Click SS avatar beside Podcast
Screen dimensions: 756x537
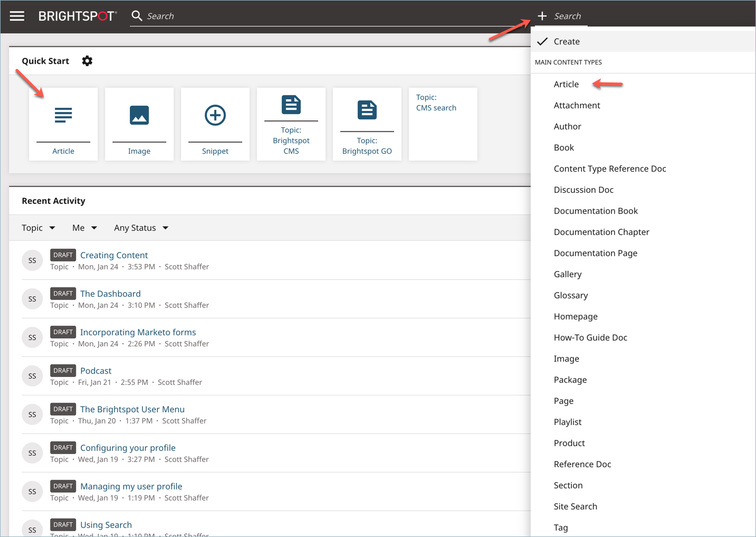(x=32, y=376)
